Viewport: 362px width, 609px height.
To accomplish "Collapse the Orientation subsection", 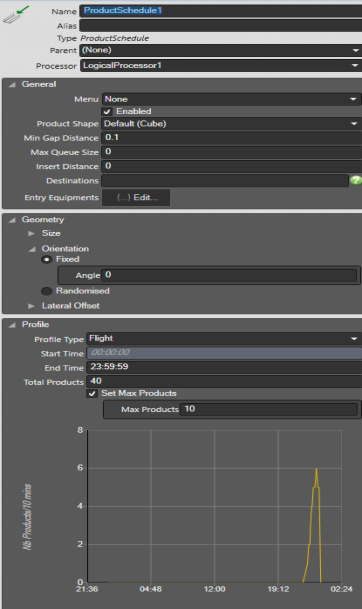I will (x=32, y=249).
